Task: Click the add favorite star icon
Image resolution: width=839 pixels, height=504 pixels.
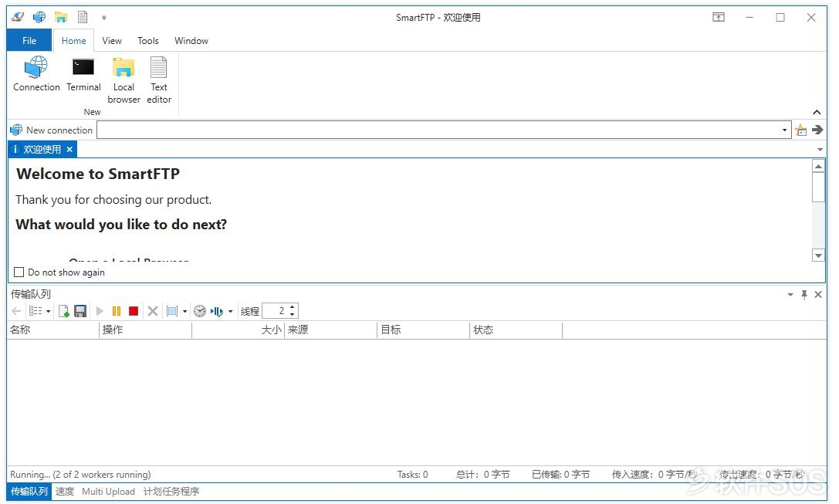Action: pos(801,130)
